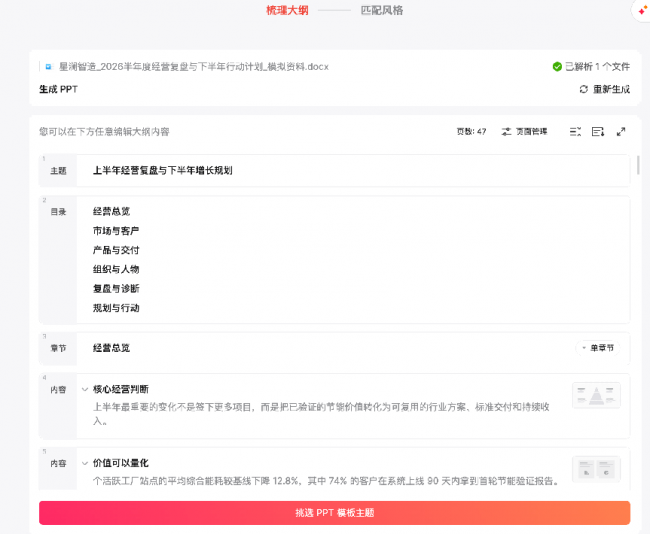Select directory entry 规划与行动
650x534 pixels.
coord(116,308)
